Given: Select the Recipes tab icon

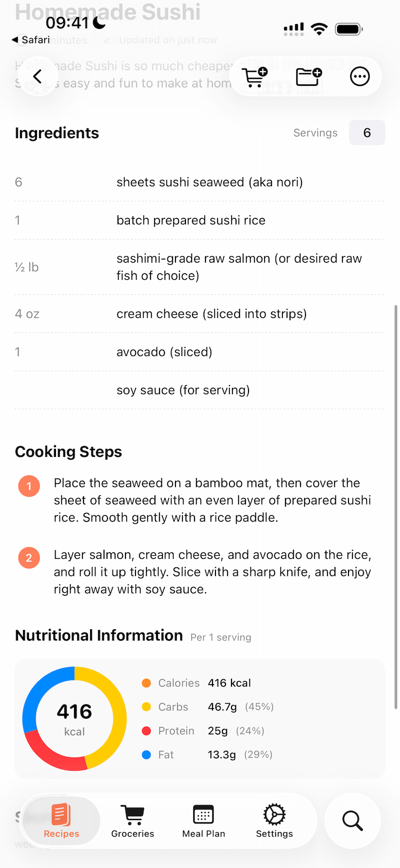Looking at the screenshot, I should point(61,821).
